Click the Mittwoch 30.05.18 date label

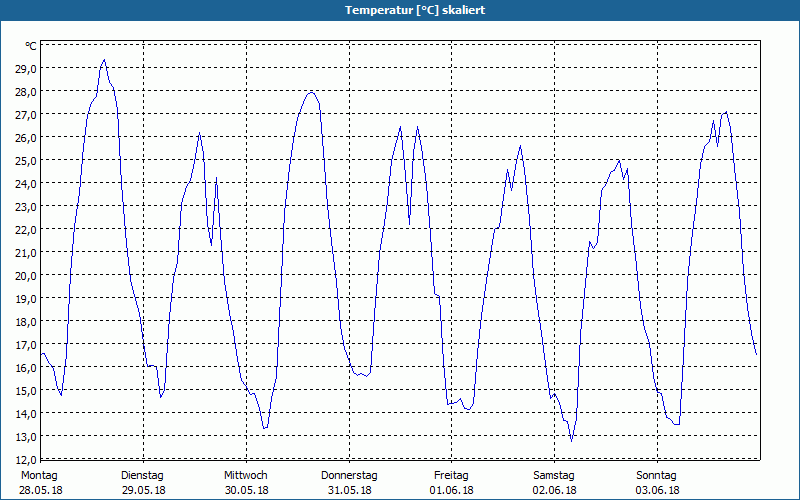pyautogui.click(x=246, y=483)
